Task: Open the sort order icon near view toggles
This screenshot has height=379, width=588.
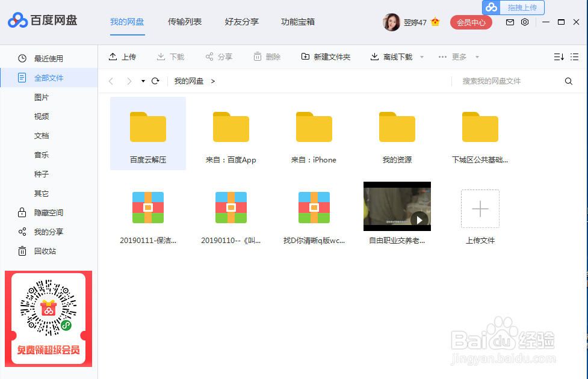Action: pos(558,56)
